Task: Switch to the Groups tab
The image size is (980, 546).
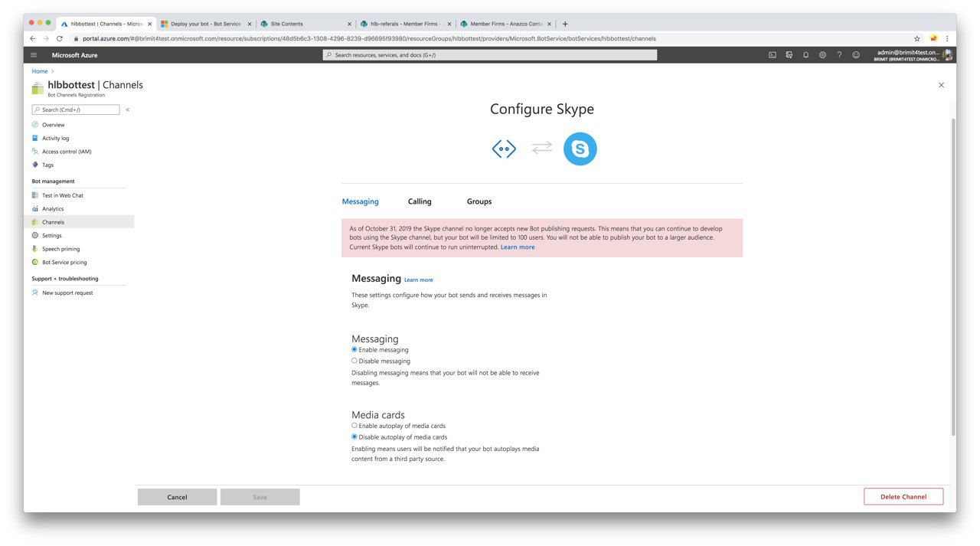Action: pos(479,201)
